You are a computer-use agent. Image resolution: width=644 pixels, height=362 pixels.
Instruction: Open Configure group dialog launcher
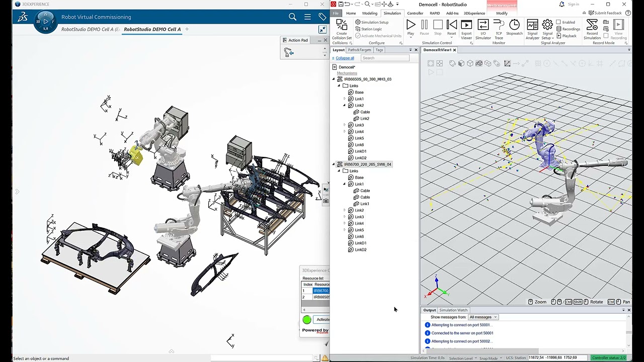coord(400,43)
